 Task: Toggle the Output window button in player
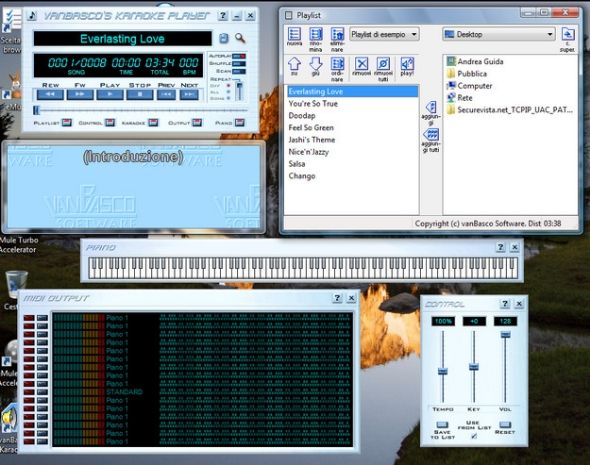click(197, 123)
